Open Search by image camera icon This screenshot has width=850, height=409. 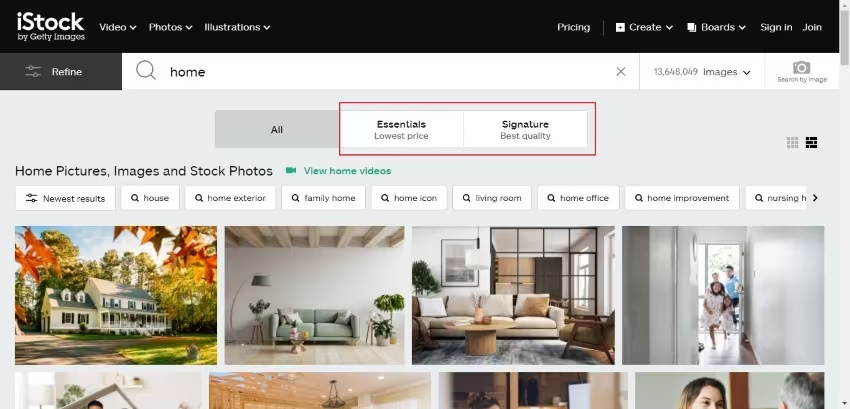(801, 71)
